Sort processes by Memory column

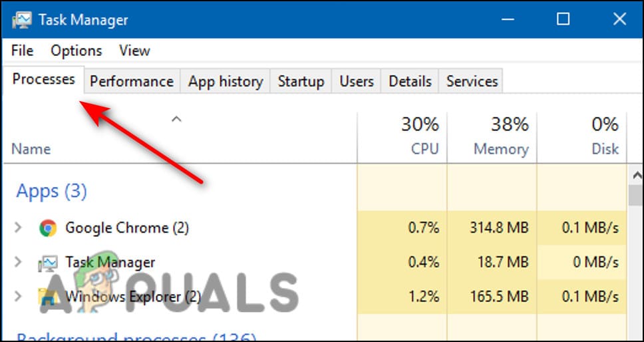(500, 137)
